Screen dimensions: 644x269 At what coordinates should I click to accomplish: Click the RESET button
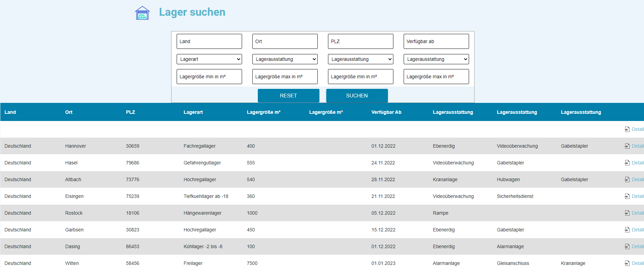pos(288,96)
